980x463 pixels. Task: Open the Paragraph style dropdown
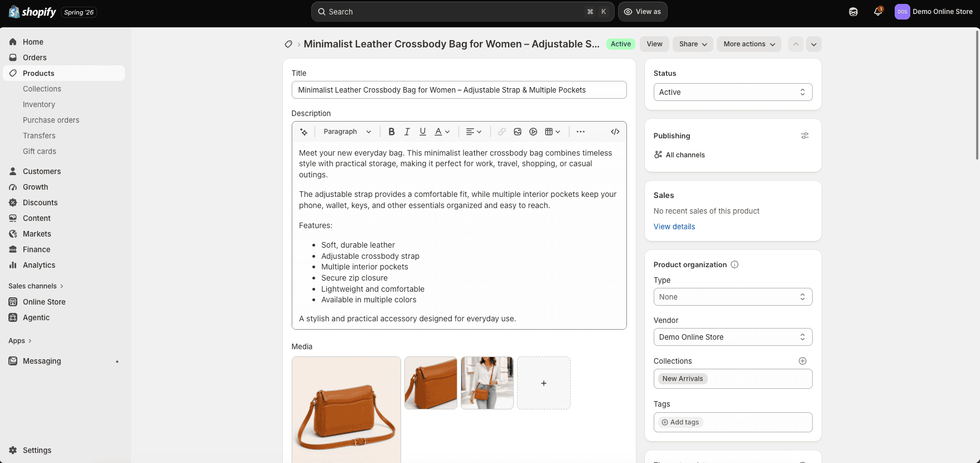[347, 132]
